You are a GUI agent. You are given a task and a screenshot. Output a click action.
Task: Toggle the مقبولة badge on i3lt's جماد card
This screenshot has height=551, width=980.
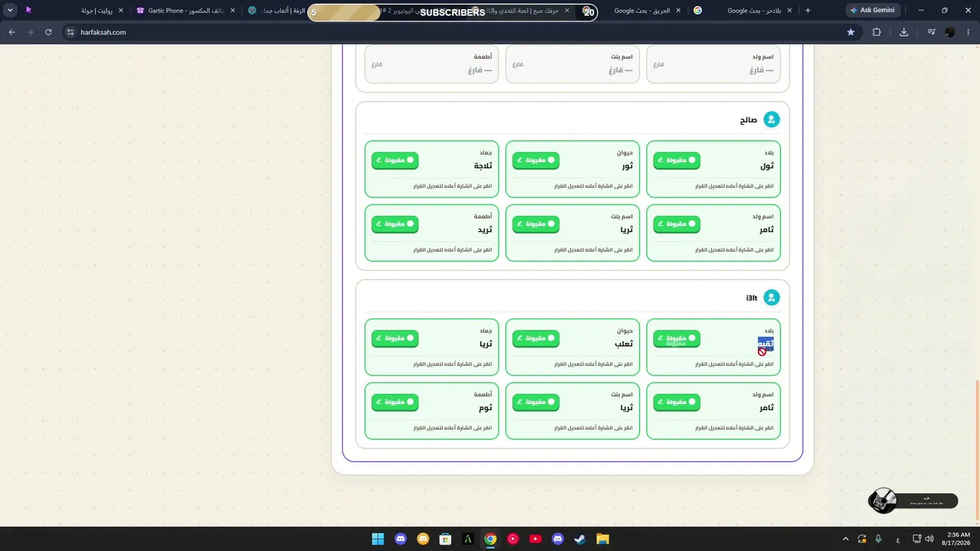point(395,338)
